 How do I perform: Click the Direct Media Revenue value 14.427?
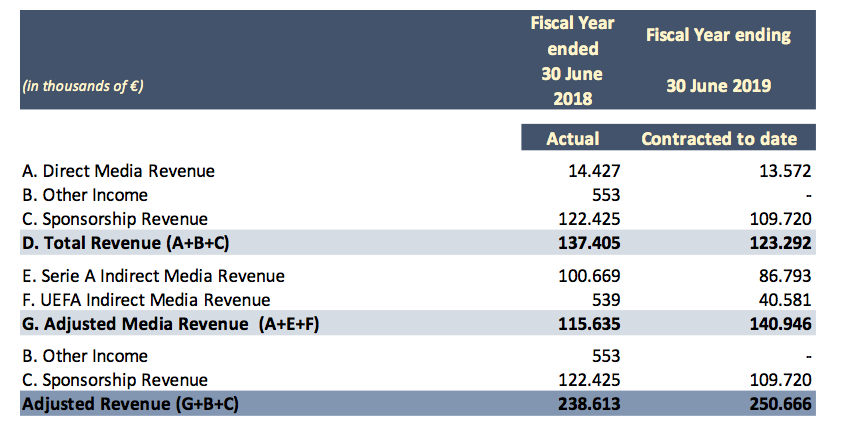click(x=594, y=171)
